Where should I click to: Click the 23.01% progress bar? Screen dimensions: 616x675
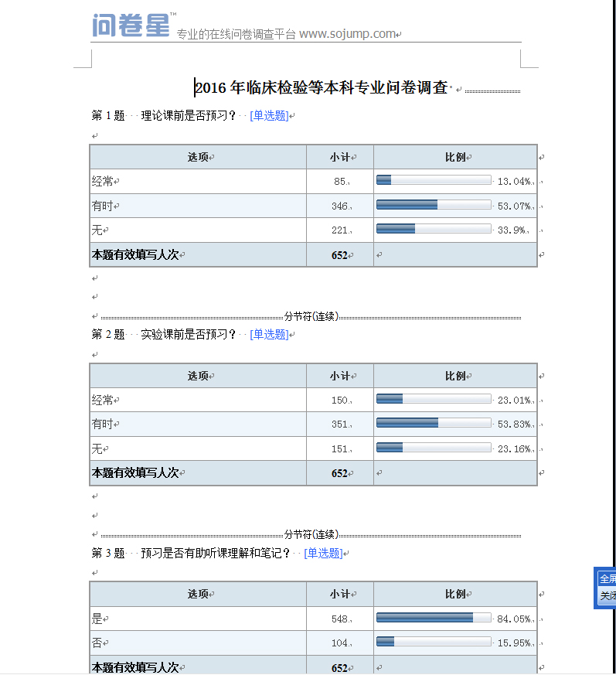coord(434,399)
